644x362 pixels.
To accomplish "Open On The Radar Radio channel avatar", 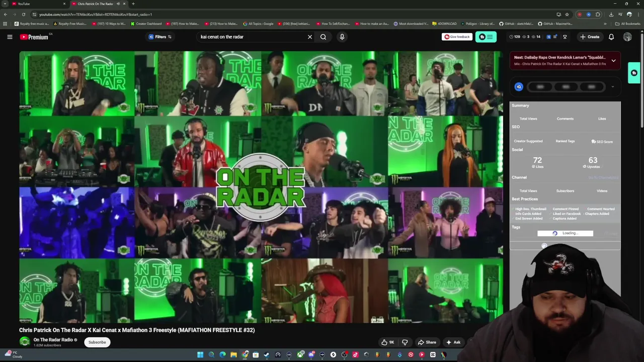I will [x=25, y=342].
